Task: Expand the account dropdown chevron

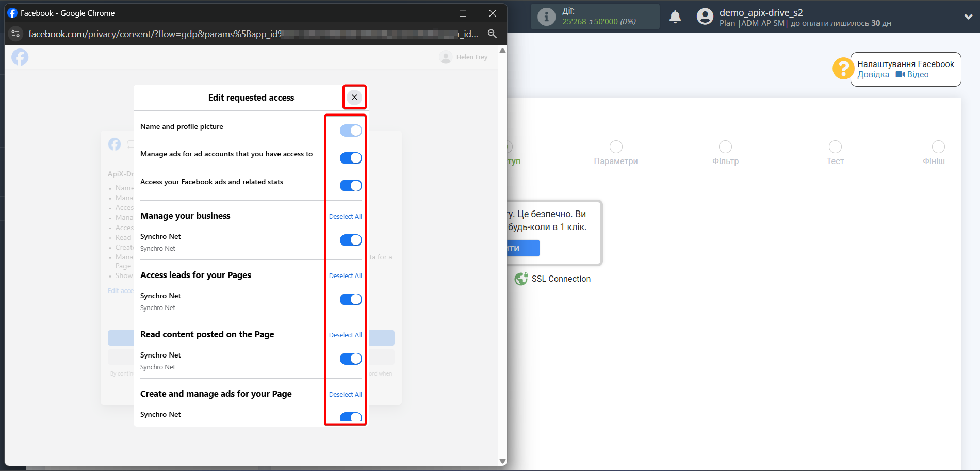Action: [x=968, y=17]
